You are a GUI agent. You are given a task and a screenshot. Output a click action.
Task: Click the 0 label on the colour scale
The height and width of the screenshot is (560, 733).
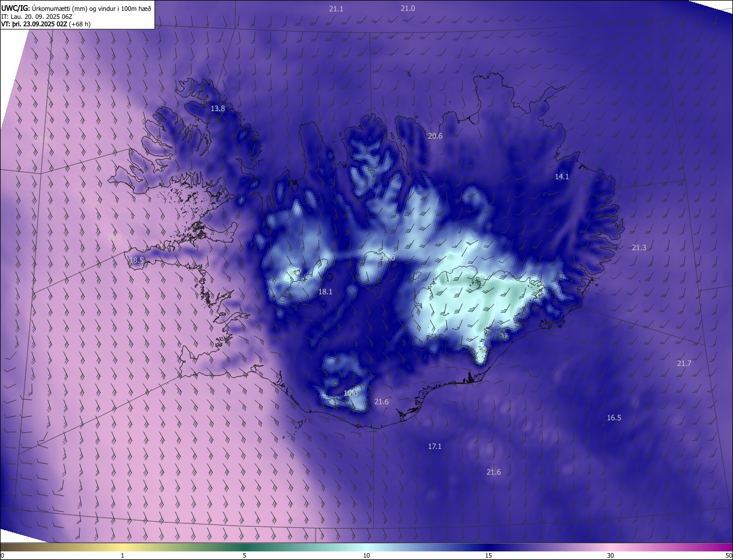click(2, 555)
